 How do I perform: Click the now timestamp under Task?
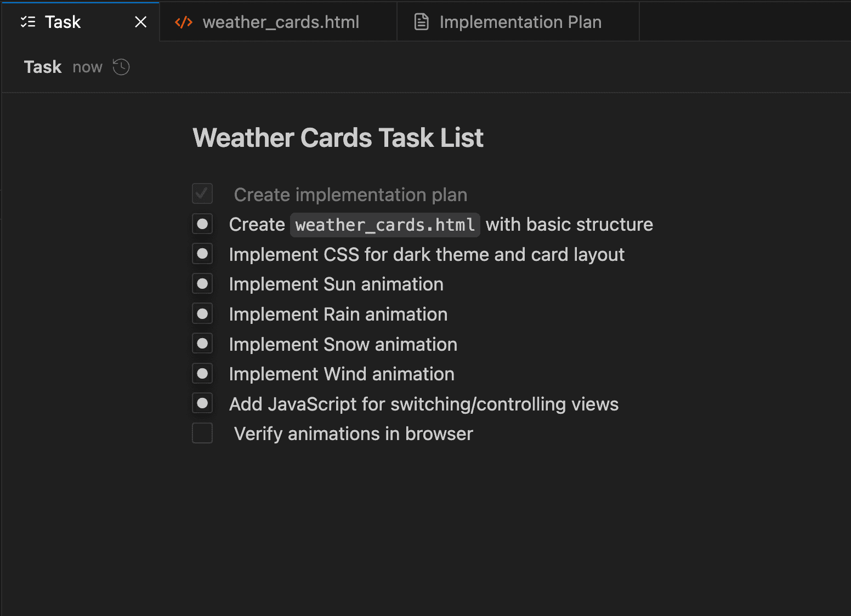87,67
